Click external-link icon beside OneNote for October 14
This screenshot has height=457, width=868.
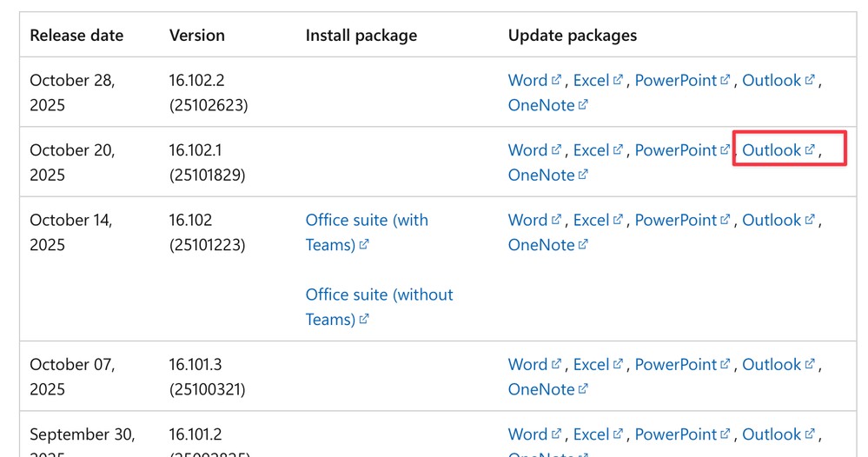[583, 243]
